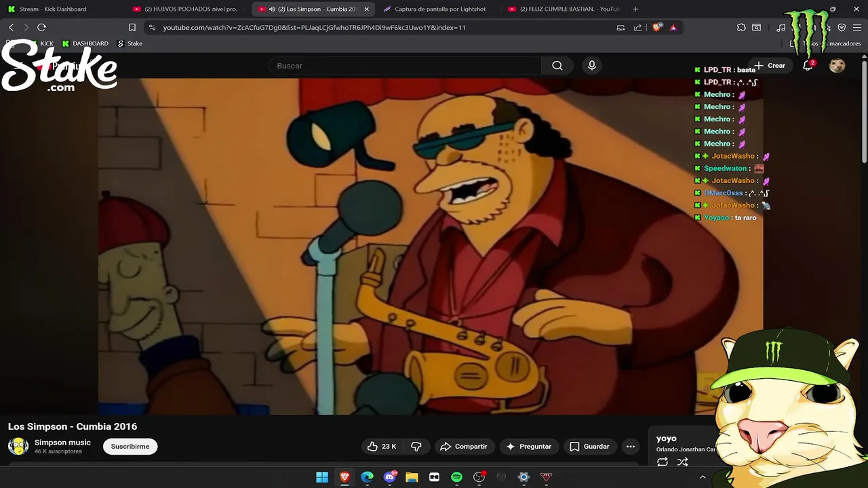Open Brave Shields lion icon
Image resolution: width=868 pixels, height=488 pixels.
(x=656, y=27)
